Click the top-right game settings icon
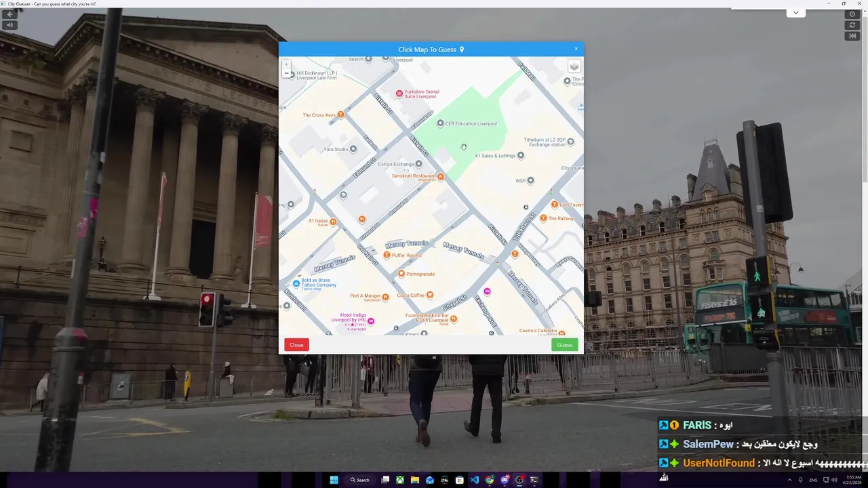Screen dimensions: 868x488 [x=852, y=14]
